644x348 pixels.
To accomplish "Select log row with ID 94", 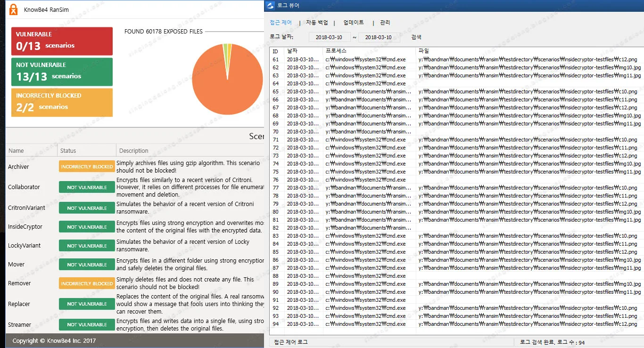I will click(x=456, y=324).
